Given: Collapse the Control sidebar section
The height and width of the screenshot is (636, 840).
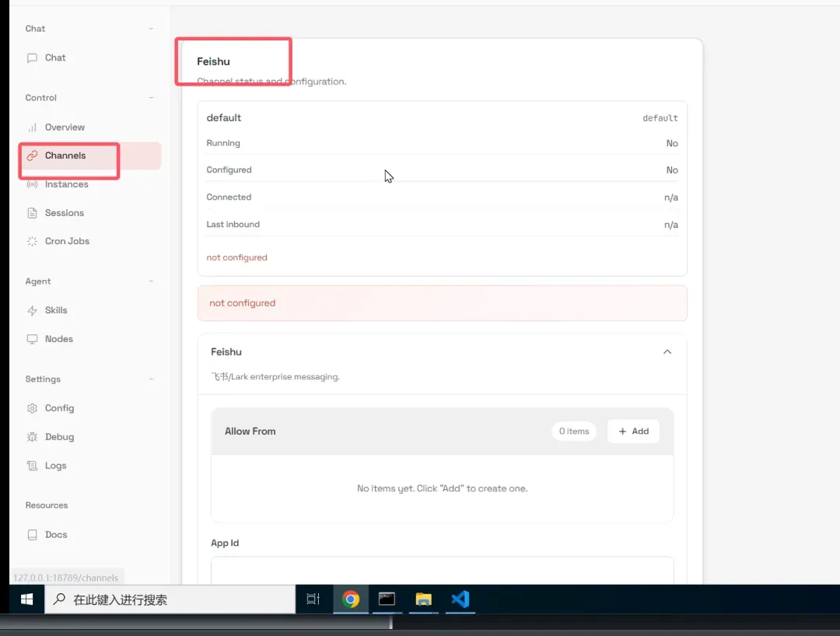Looking at the screenshot, I should (151, 98).
